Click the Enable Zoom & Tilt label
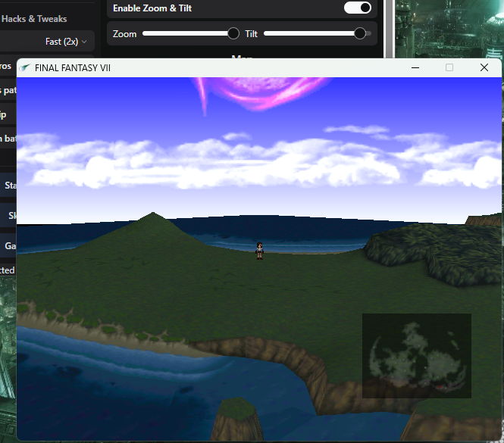This screenshot has height=443, width=504. (152, 8)
